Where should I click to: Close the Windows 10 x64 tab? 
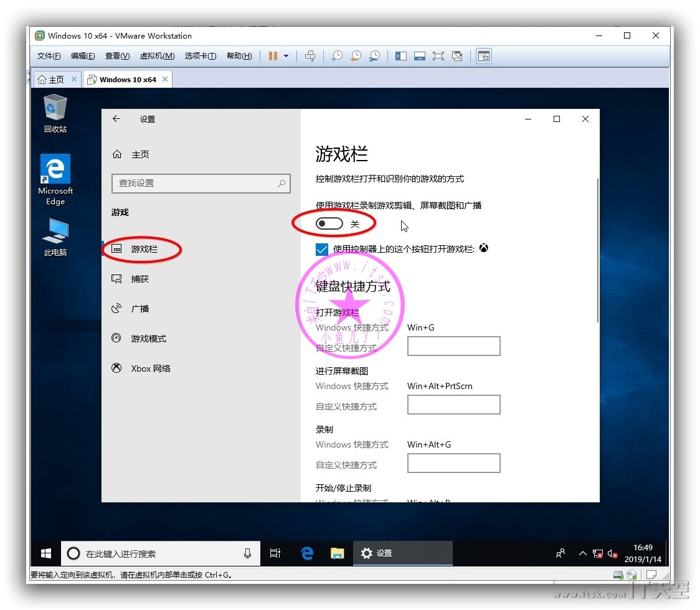165,79
